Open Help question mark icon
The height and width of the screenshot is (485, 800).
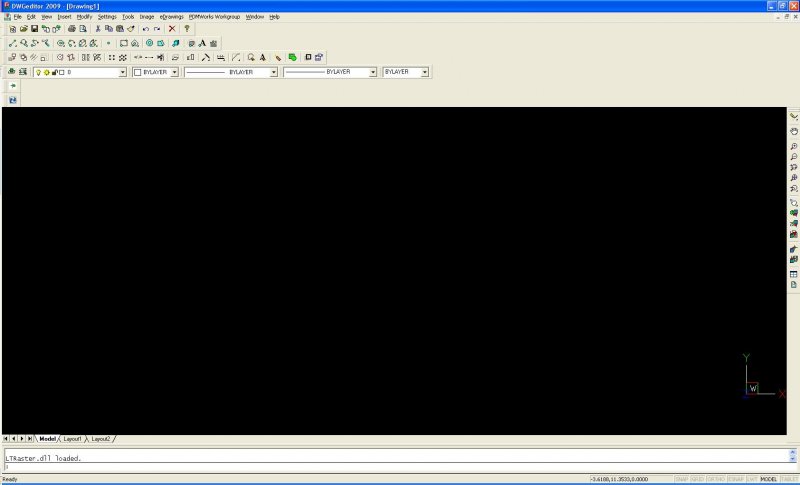187,29
